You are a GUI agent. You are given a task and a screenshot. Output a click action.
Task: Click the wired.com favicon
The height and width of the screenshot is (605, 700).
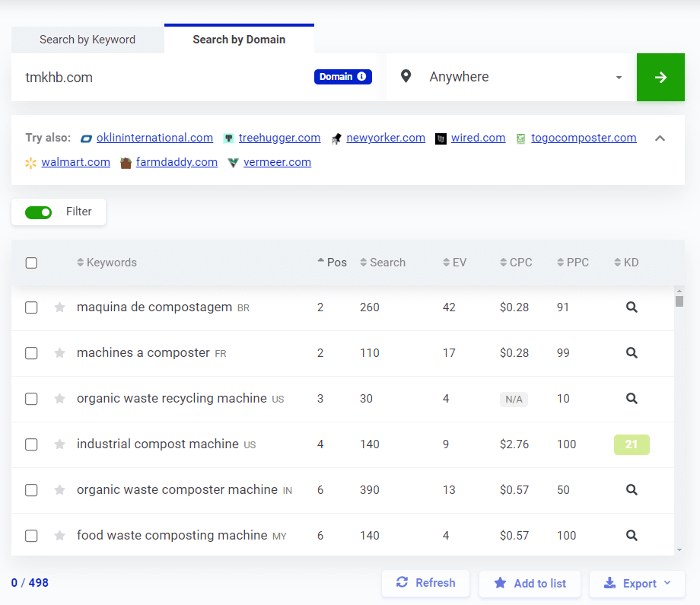pyautogui.click(x=441, y=139)
